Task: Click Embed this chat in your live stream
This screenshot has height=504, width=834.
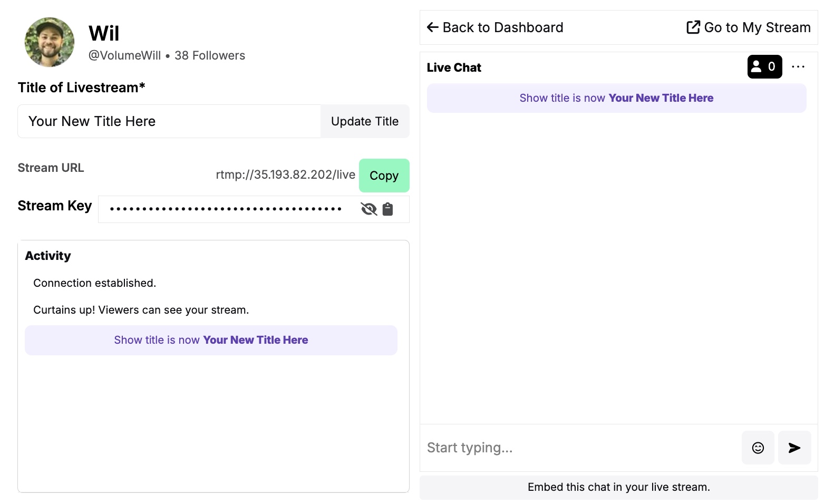Action: (x=618, y=487)
